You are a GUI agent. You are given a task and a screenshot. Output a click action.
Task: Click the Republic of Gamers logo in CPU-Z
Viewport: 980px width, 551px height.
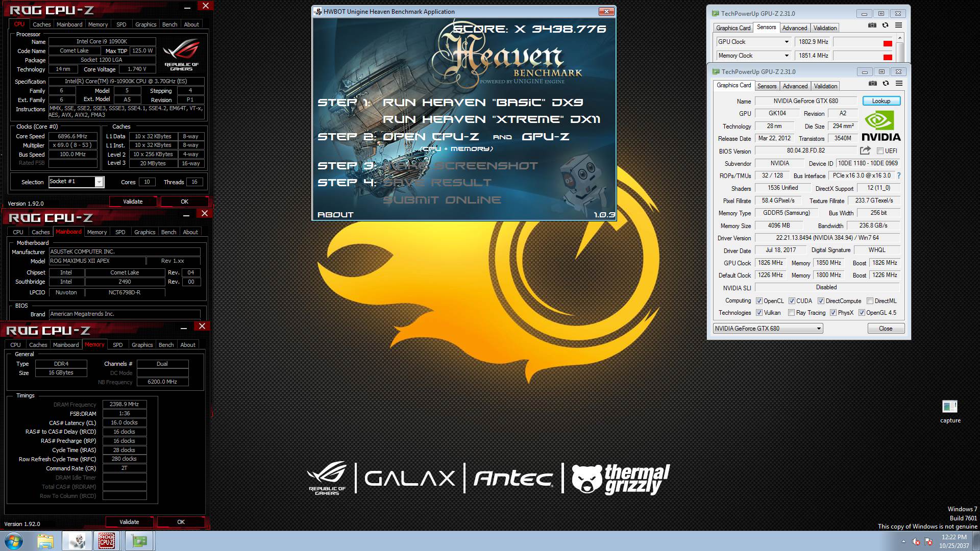181,55
